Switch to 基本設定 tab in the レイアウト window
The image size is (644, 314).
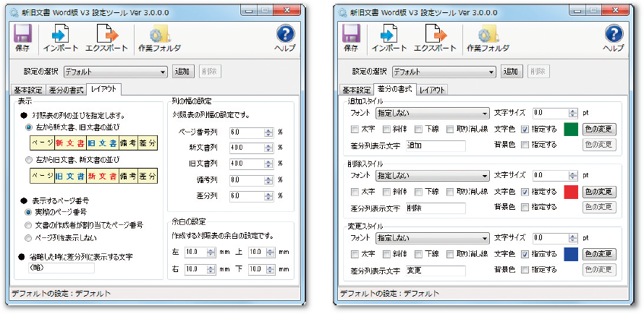[x=27, y=90]
